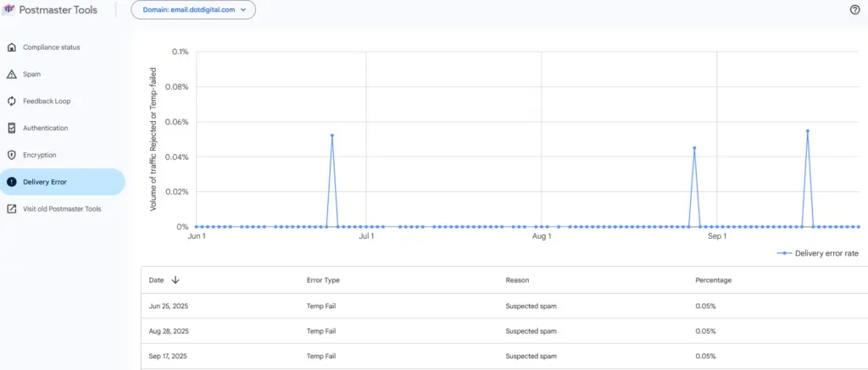This screenshot has width=868, height=370.
Task: Click the Authentication clipboard icon
Action: (x=12, y=128)
